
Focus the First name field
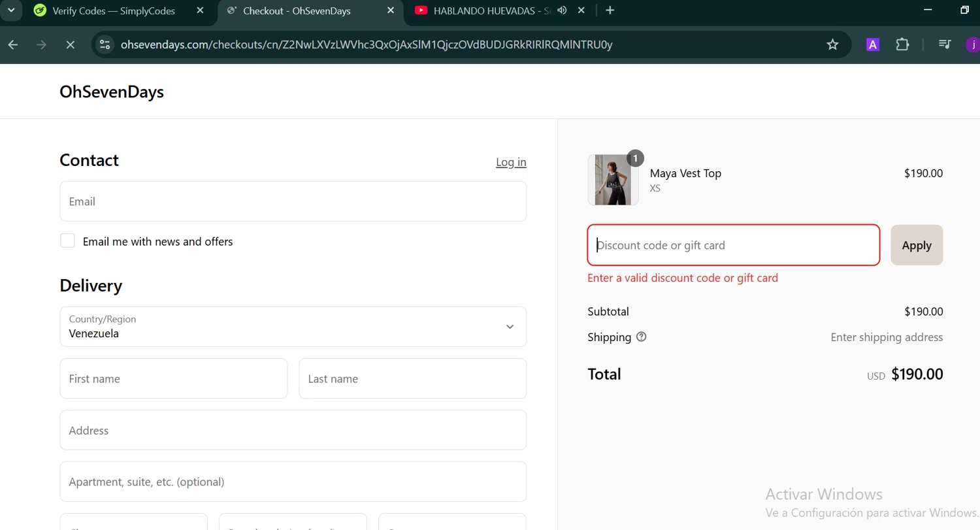point(173,378)
